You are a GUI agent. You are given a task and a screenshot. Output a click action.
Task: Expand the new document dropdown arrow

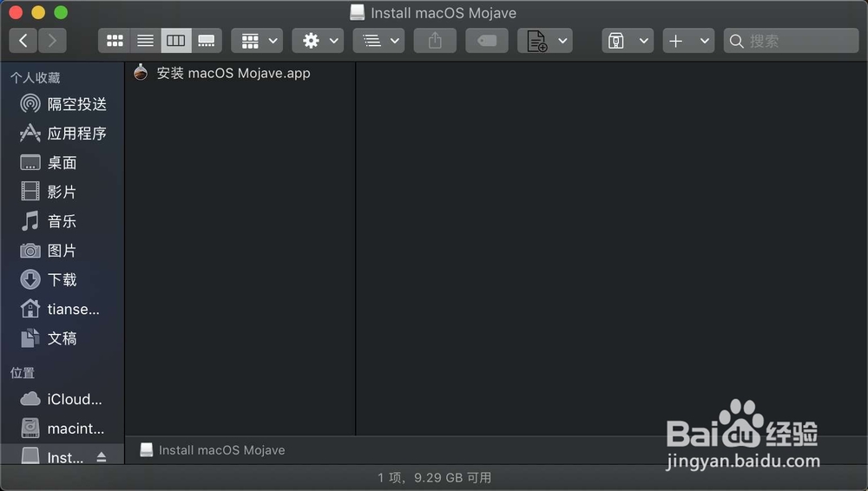(563, 41)
